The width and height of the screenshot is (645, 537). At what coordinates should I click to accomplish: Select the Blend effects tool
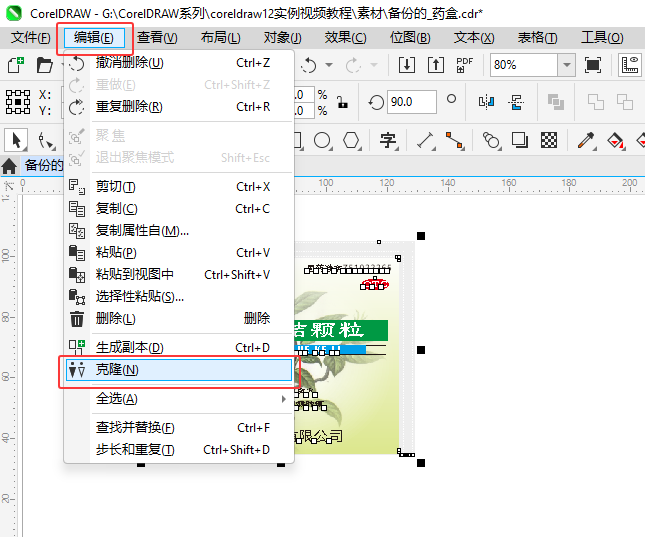pos(491,141)
